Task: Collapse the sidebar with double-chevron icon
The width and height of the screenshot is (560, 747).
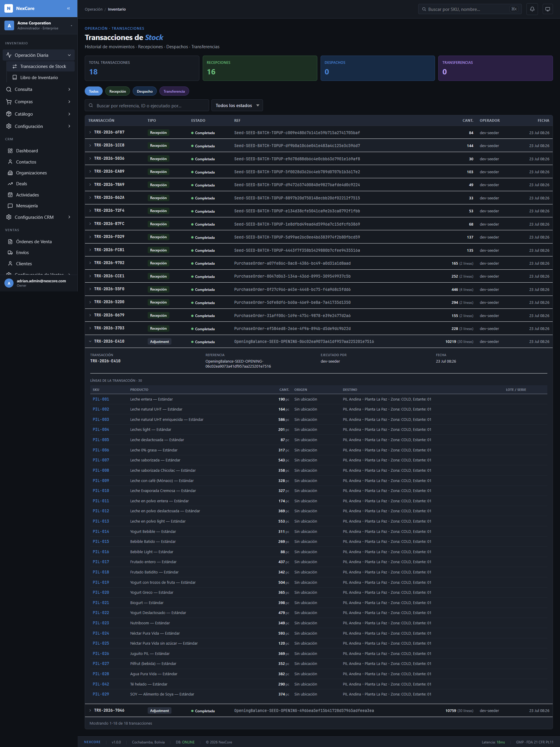Action: [69, 9]
